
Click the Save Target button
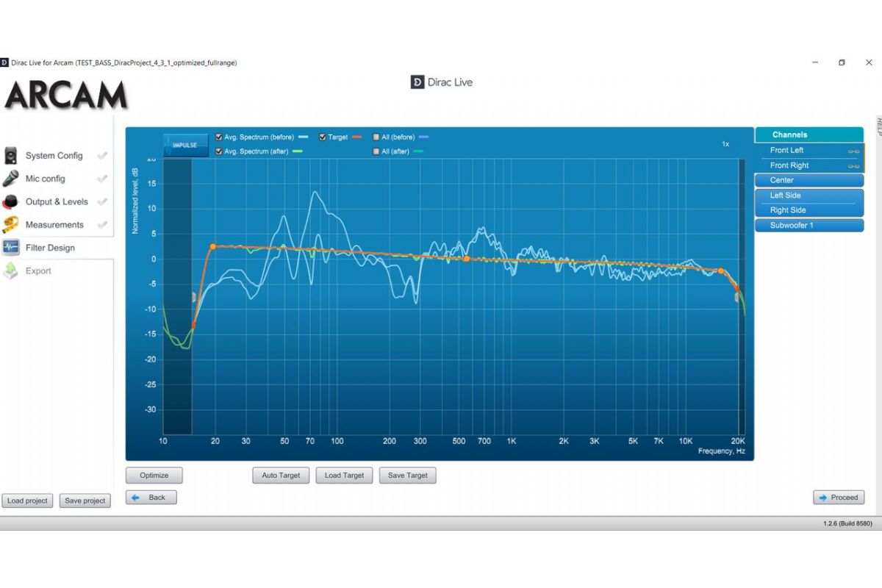(x=408, y=476)
